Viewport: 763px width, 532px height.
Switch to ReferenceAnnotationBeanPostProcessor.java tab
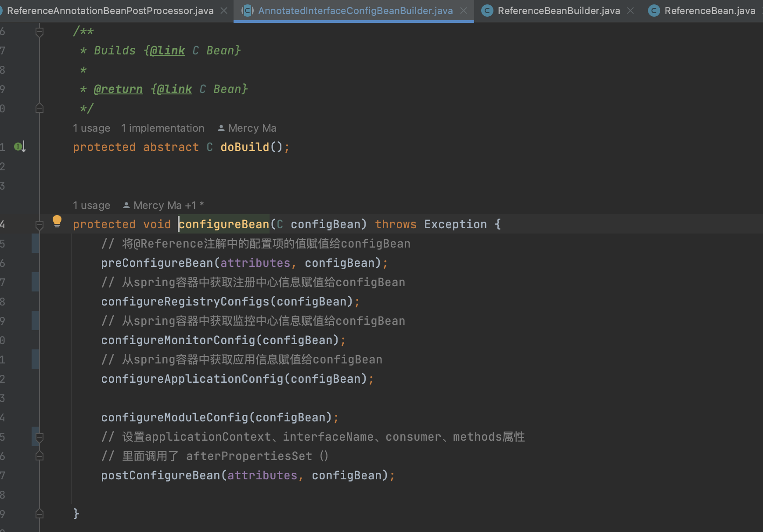point(110,11)
